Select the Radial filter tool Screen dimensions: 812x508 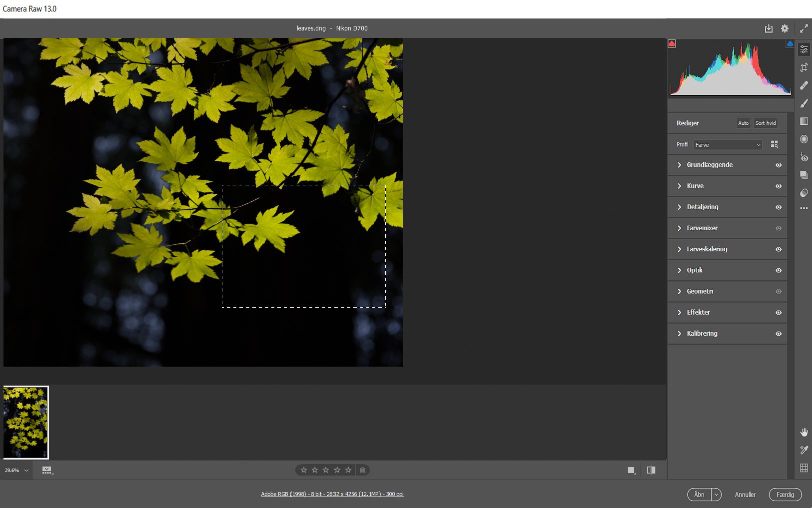pos(804,139)
